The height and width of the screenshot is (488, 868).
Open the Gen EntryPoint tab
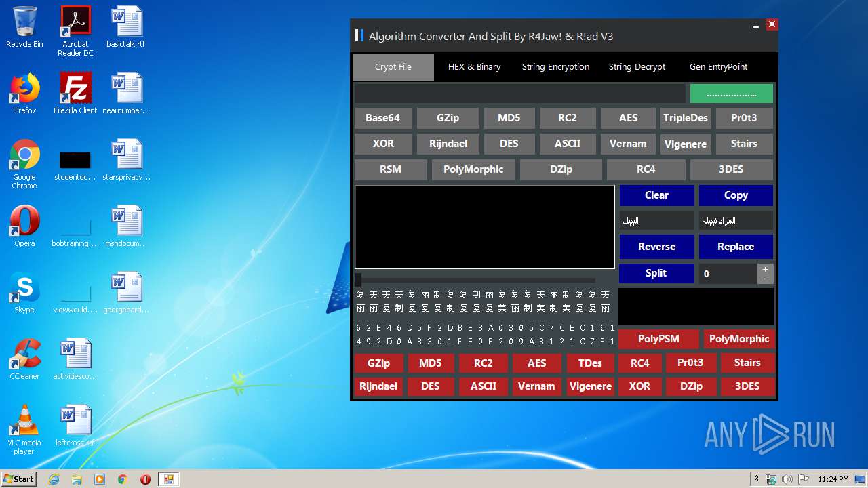click(x=718, y=67)
